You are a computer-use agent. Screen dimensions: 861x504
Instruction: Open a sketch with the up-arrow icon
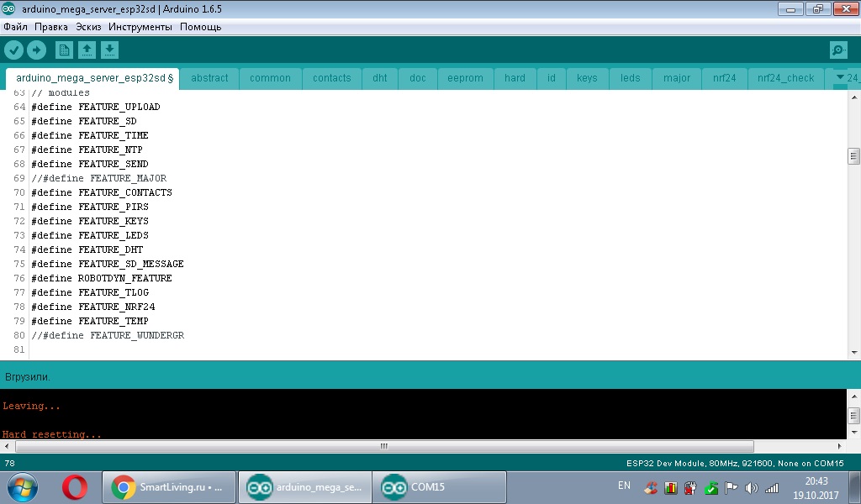point(87,50)
